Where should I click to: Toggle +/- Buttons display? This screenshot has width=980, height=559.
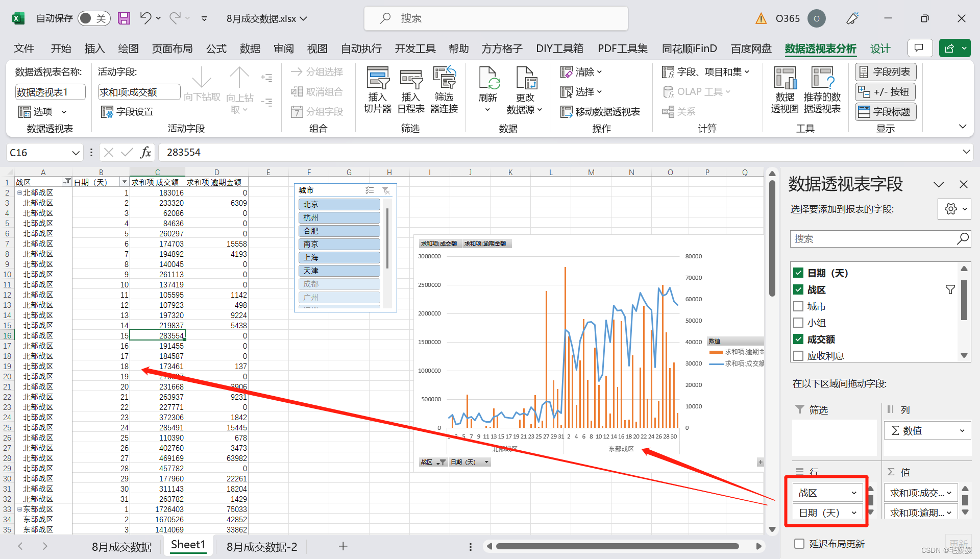(x=886, y=92)
